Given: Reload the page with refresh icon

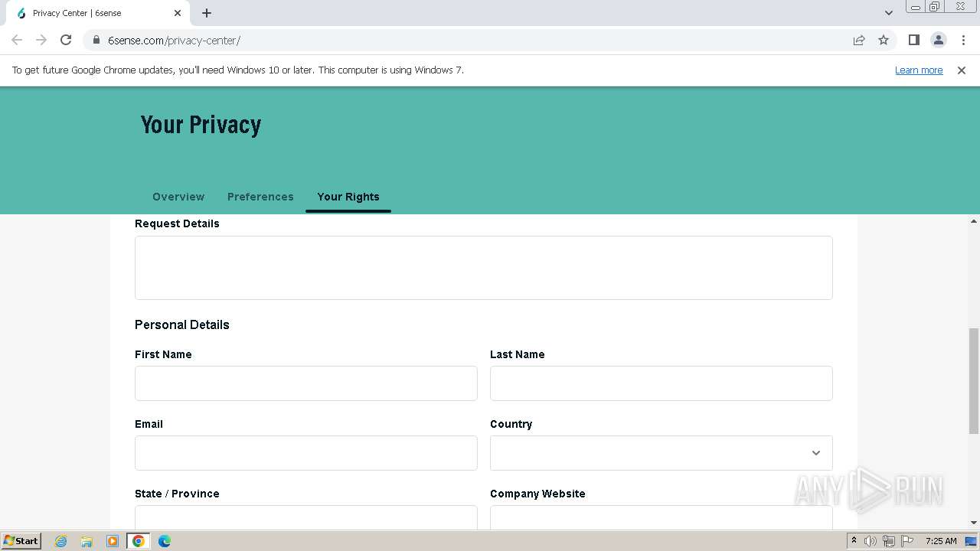Looking at the screenshot, I should 66,40.
